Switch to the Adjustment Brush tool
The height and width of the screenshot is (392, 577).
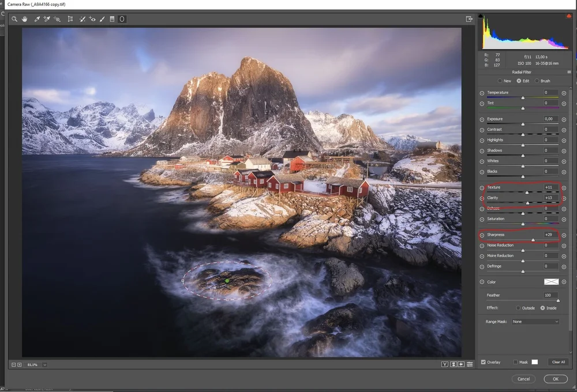pos(102,19)
